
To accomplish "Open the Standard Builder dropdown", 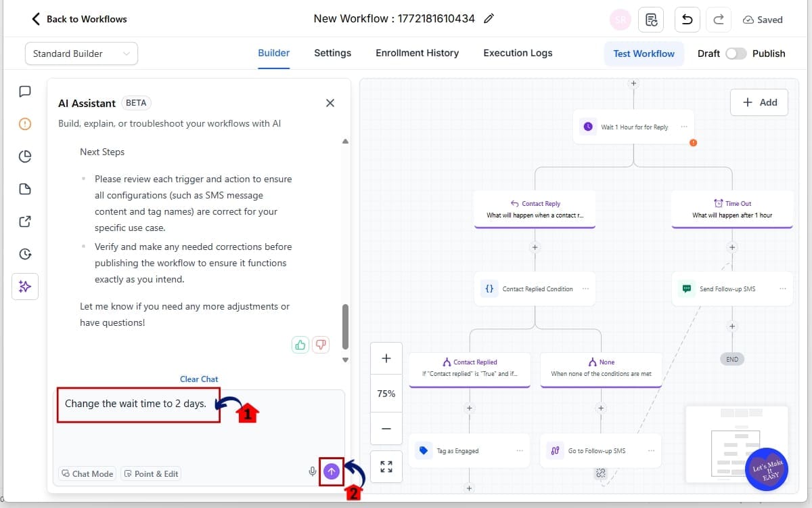I will 81,53.
